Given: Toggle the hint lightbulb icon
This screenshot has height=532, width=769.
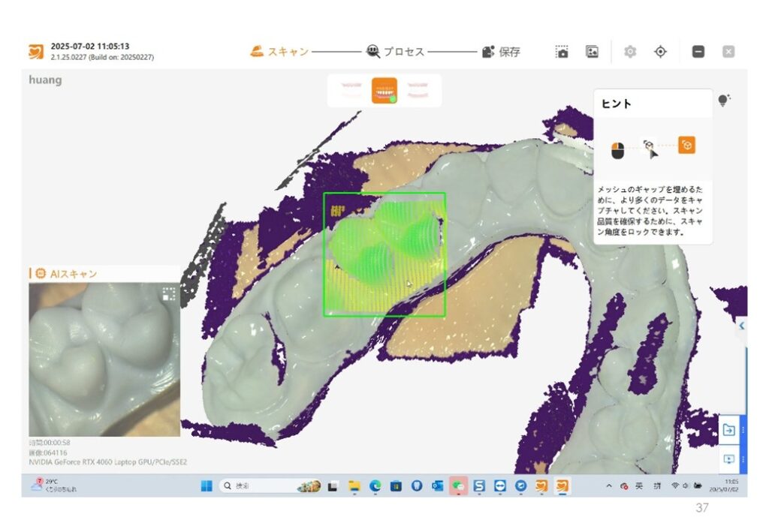Looking at the screenshot, I should 724,101.
